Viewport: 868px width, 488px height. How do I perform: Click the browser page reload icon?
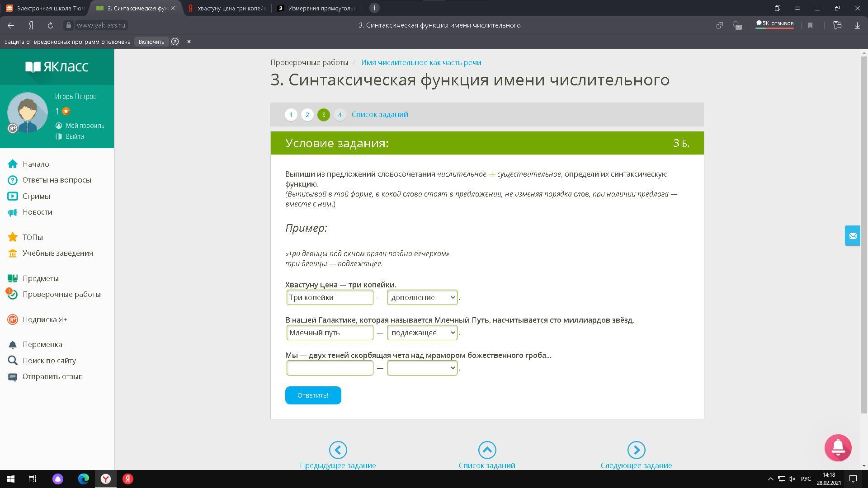(50, 25)
